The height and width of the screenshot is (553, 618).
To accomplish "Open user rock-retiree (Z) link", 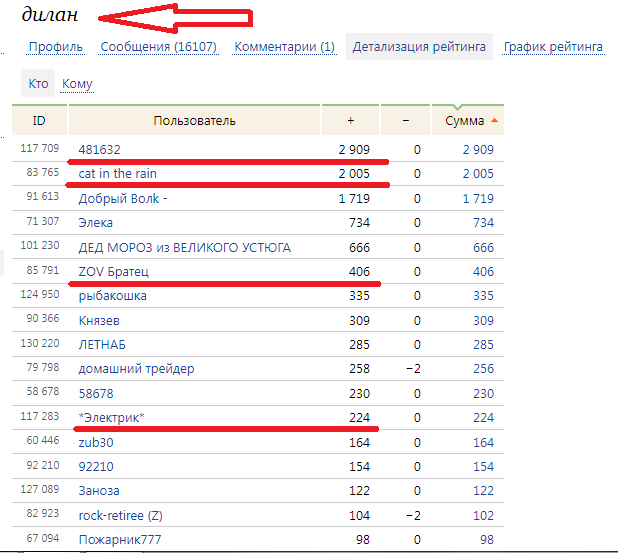I will (121, 516).
